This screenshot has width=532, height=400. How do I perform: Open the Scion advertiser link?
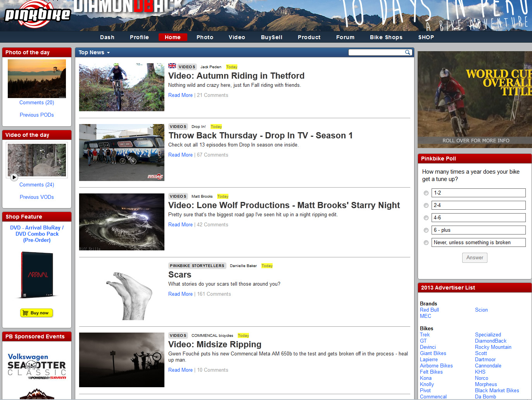click(x=481, y=310)
